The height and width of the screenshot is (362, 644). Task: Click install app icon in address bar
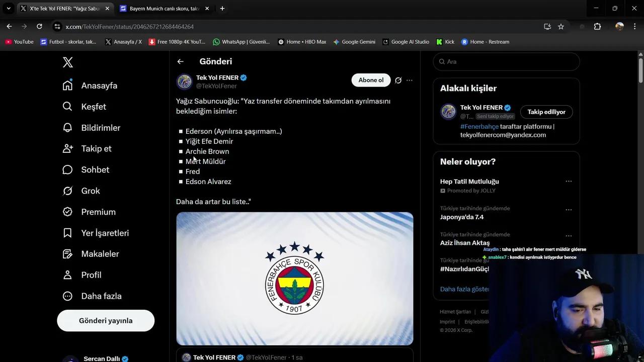pos(547,27)
